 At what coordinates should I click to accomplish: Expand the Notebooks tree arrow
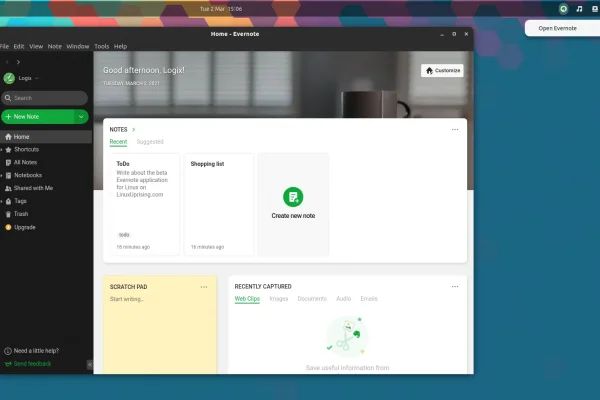[x=2, y=175]
